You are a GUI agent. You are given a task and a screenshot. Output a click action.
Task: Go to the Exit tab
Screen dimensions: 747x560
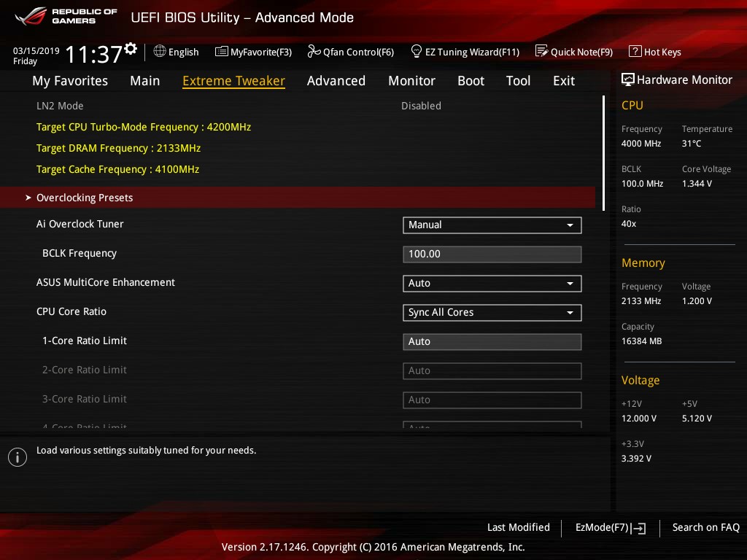(564, 80)
